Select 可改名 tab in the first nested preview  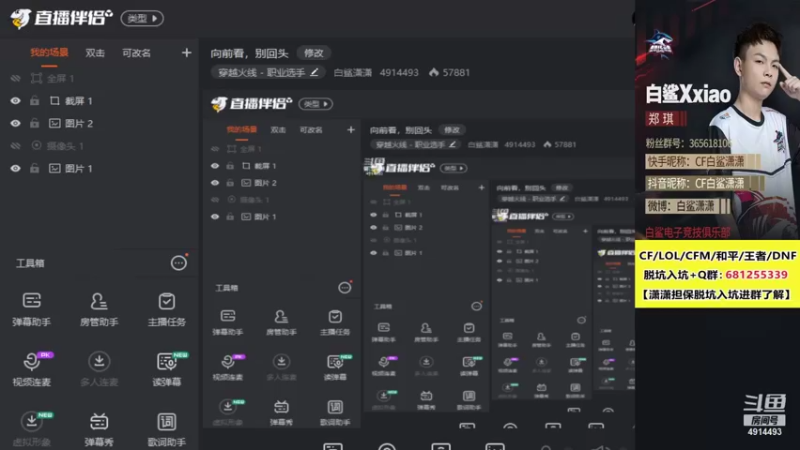point(311,130)
